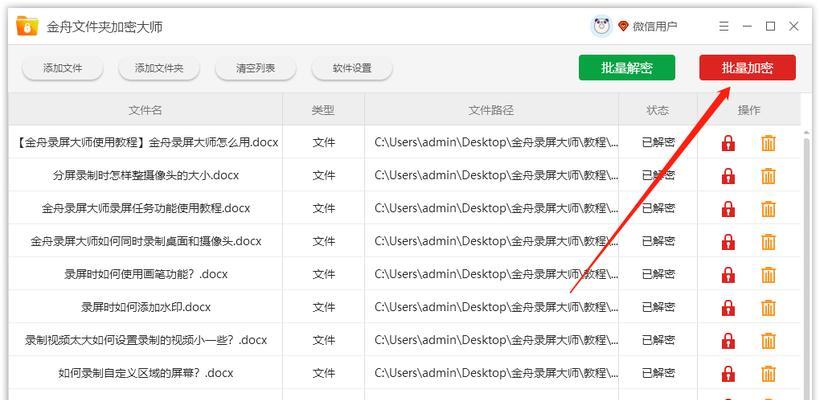This screenshot has width=820, height=400.
Task: Click 已解密 status of 录屏时如何添加水印.docx row
Action: click(658, 307)
